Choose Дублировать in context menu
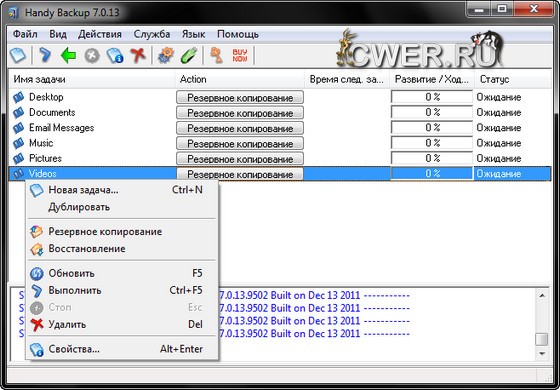Image resolution: width=560 pixels, height=390 pixels. point(122,207)
